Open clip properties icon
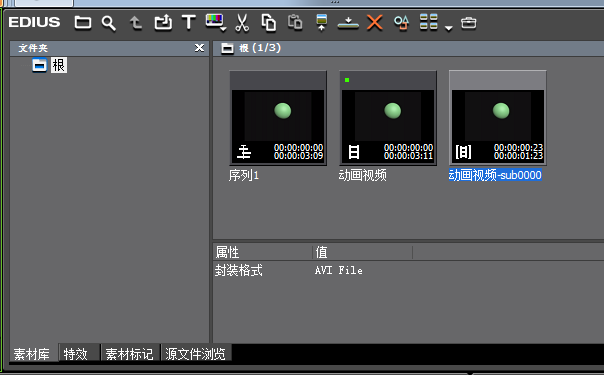Screen dimensions: 604x375 pyautogui.click(x=401, y=23)
